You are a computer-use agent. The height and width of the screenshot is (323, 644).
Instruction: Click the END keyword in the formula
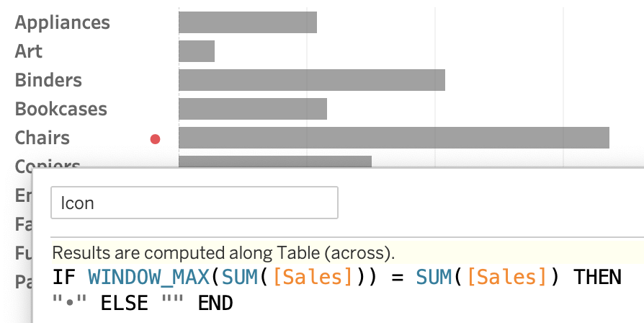pos(215,304)
